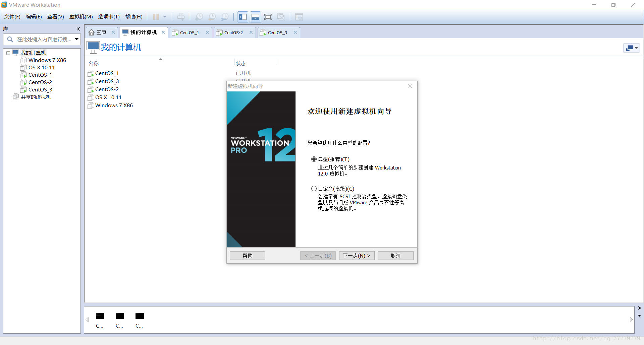This screenshot has width=644, height=345.
Task: Open the snapshot manager wrench icon
Action: point(225,17)
